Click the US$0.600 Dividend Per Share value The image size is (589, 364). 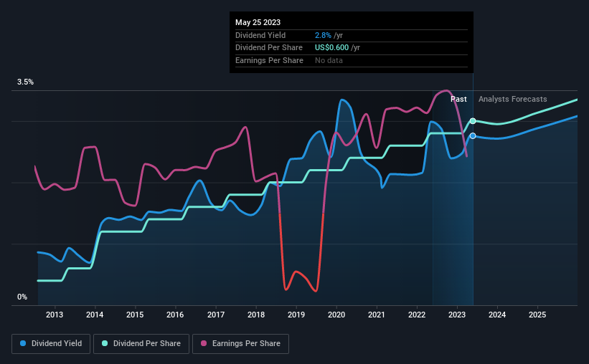click(331, 48)
